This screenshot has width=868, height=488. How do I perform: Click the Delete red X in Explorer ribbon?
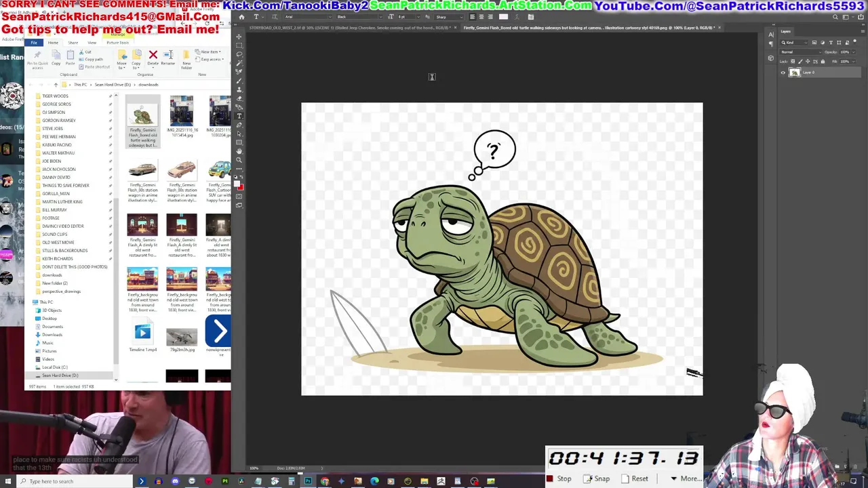pos(153,54)
